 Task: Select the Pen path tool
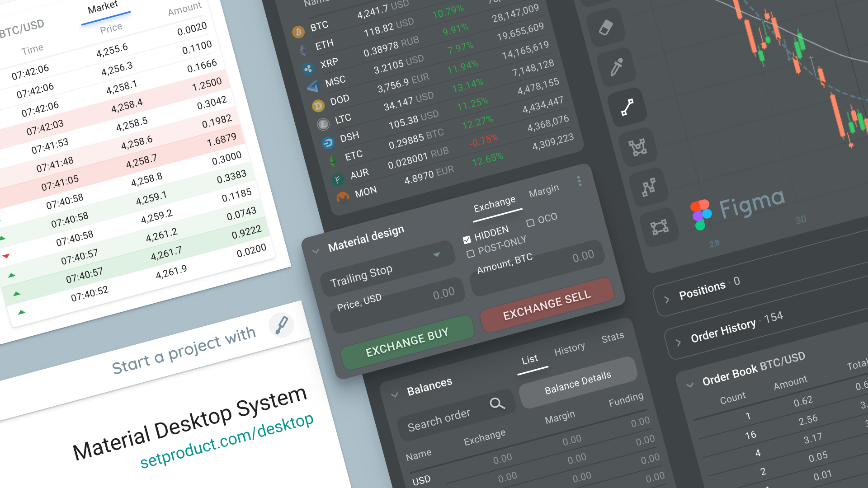(628, 107)
